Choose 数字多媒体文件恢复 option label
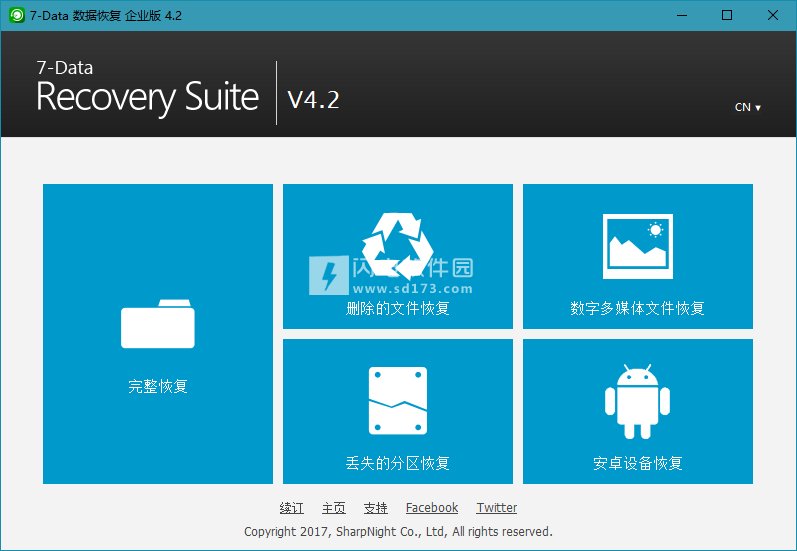The width and height of the screenshot is (797, 551). [x=637, y=308]
